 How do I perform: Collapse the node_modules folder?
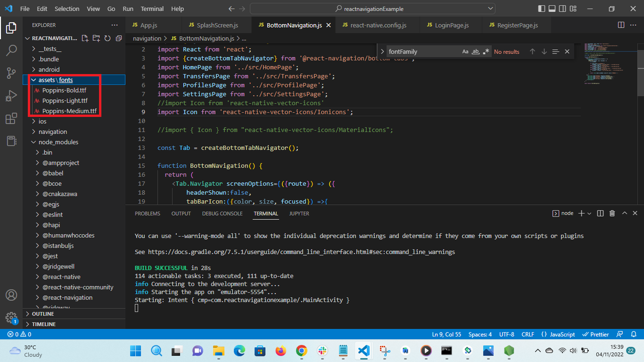click(x=58, y=142)
